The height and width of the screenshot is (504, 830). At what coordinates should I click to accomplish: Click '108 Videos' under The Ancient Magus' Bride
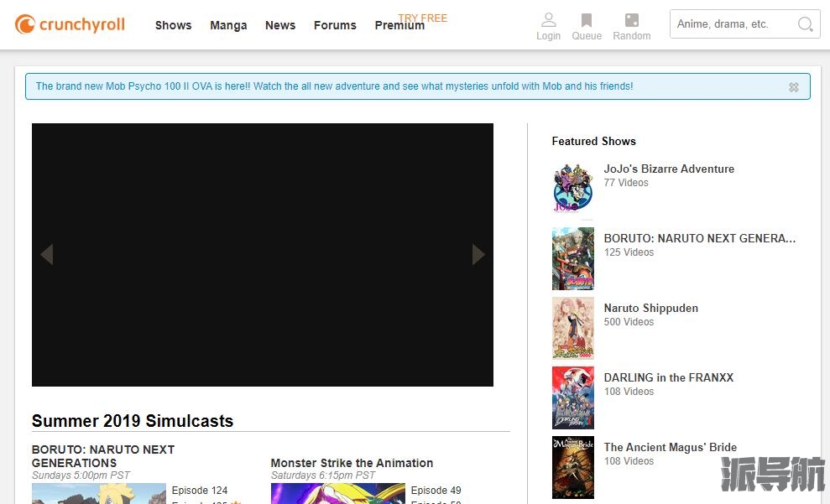[x=629, y=461]
